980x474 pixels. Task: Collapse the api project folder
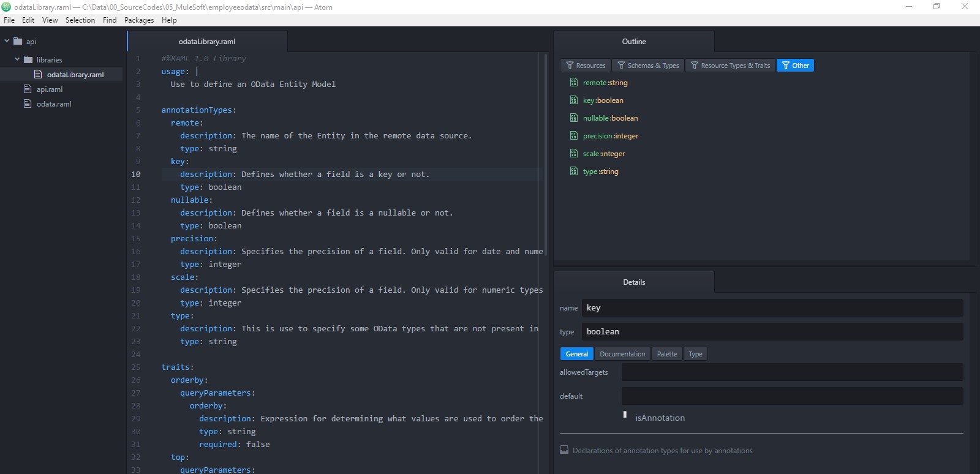7,41
